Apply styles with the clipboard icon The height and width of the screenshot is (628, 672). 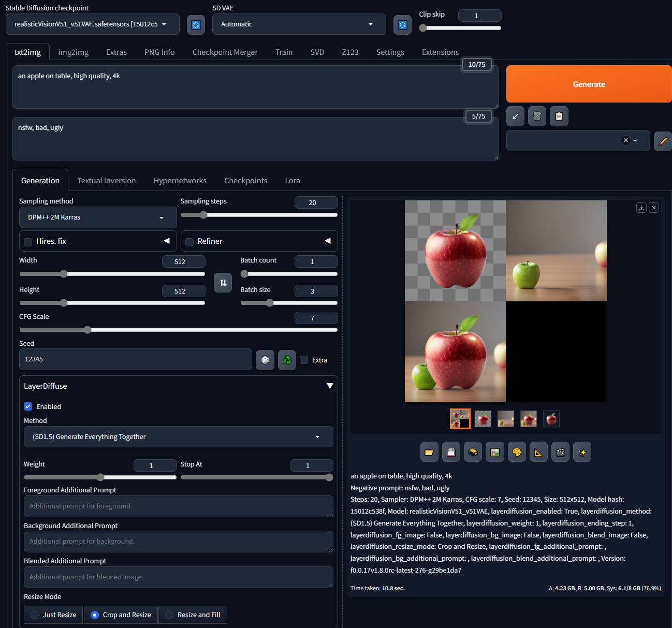point(559,116)
